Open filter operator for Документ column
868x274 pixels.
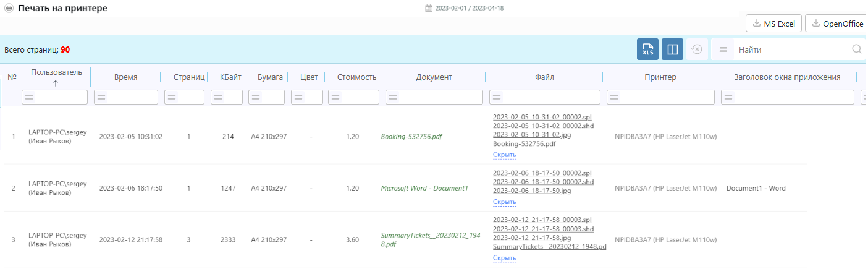tap(393, 97)
